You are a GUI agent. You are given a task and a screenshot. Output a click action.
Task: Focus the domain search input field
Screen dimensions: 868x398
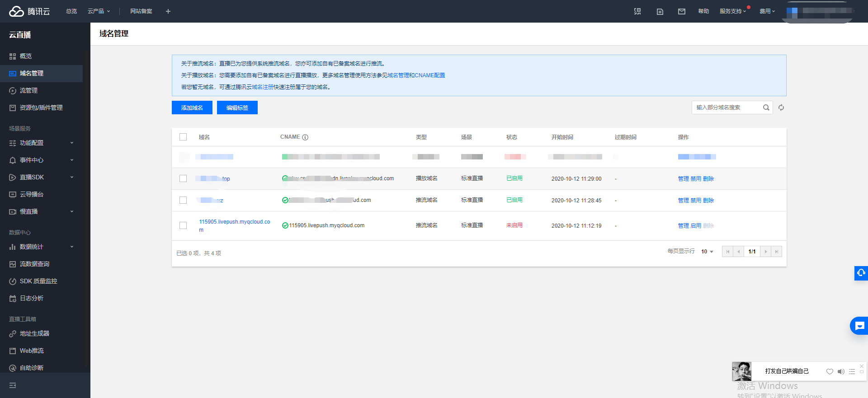[x=727, y=108]
